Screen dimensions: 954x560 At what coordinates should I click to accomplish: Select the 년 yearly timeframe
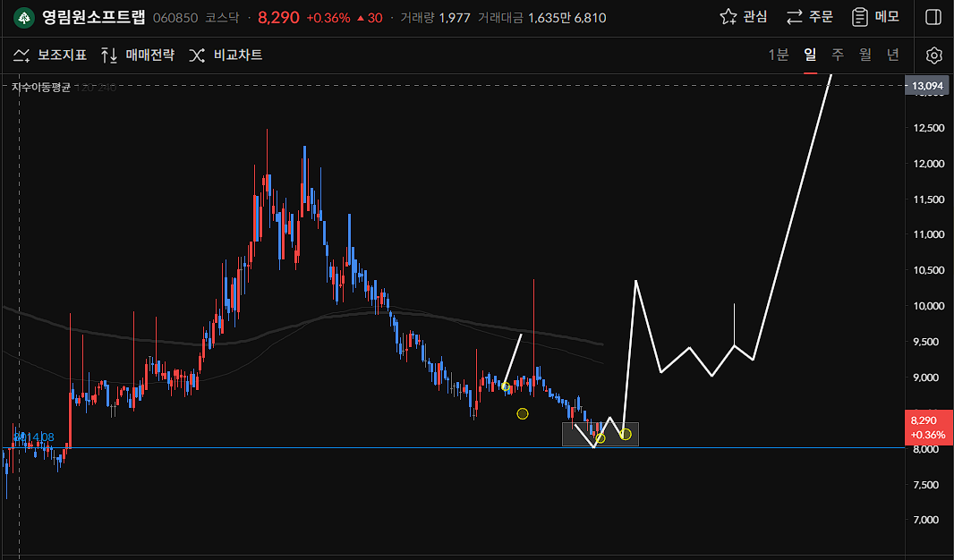tap(892, 55)
